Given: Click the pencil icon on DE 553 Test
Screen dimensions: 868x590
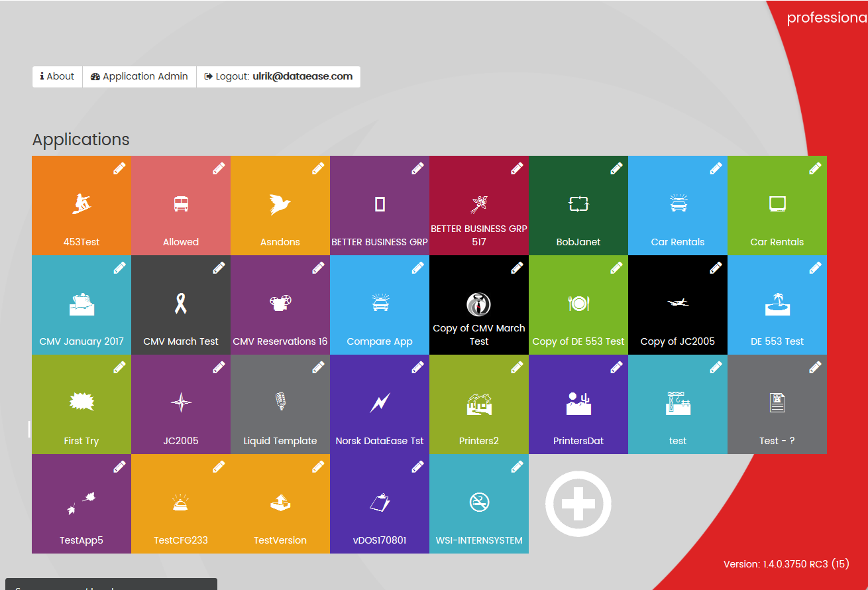Looking at the screenshot, I should point(815,268).
